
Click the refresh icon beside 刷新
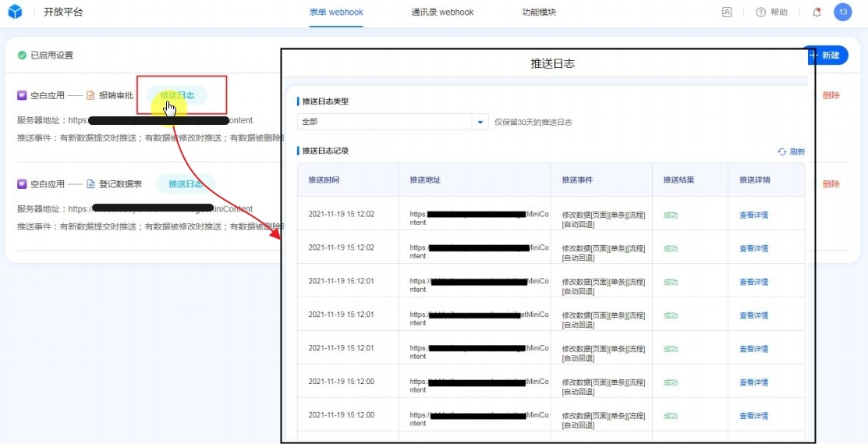[781, 152]
